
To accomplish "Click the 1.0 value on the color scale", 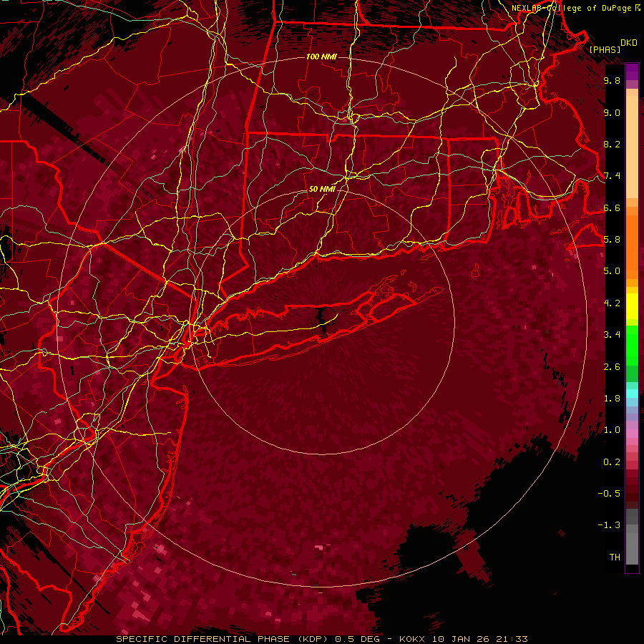I will pyautogui.click(x=612, y=430).
